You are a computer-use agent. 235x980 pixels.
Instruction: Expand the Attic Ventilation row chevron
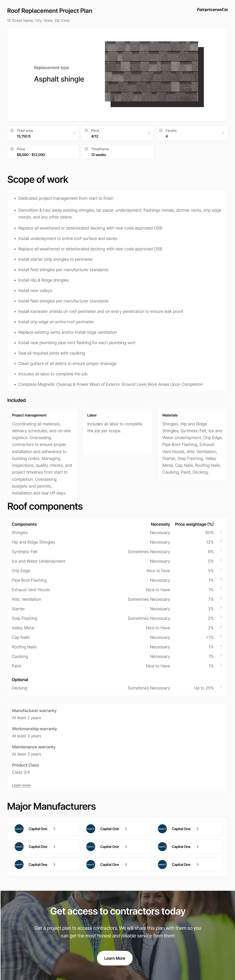pos(221,598)
